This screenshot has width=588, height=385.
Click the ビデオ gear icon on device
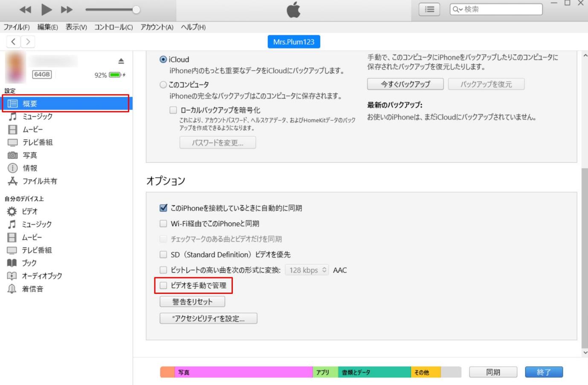point(12,211)
